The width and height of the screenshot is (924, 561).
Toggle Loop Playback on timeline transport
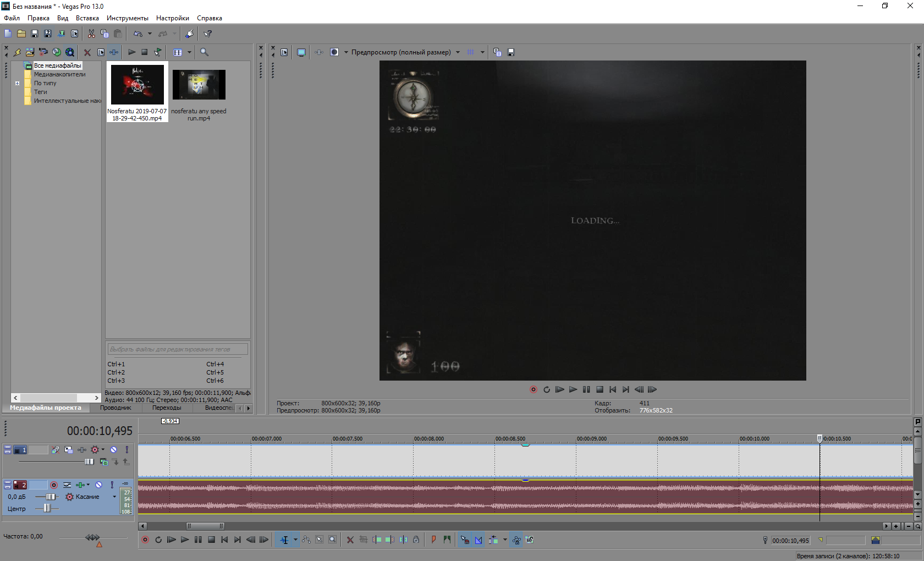[x=158, y=540]
